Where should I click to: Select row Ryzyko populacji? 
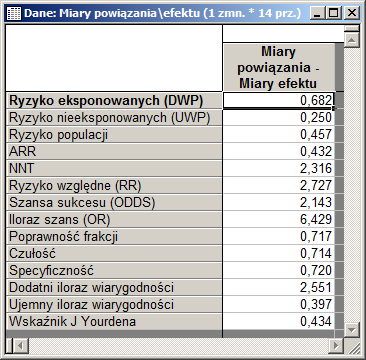[x=114, y=134]
